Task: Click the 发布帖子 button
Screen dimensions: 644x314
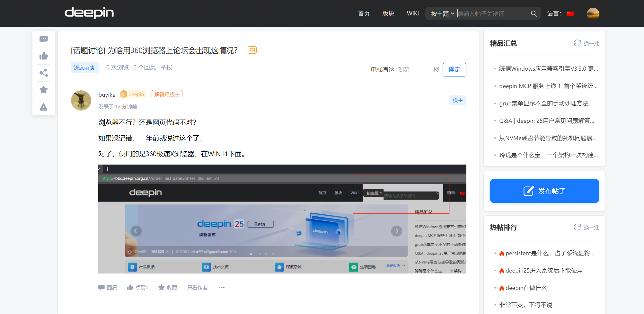Action: 544,191
